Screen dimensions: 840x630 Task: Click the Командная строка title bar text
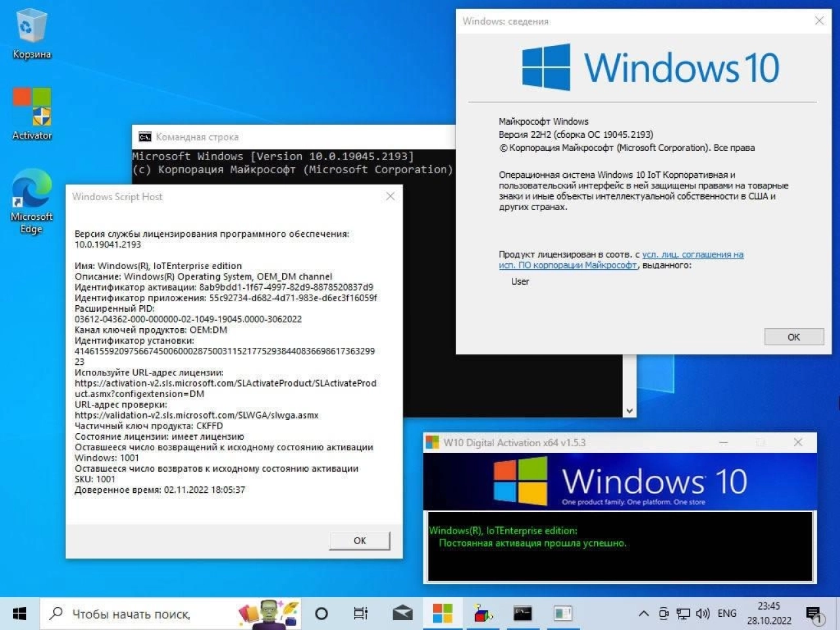197,137
